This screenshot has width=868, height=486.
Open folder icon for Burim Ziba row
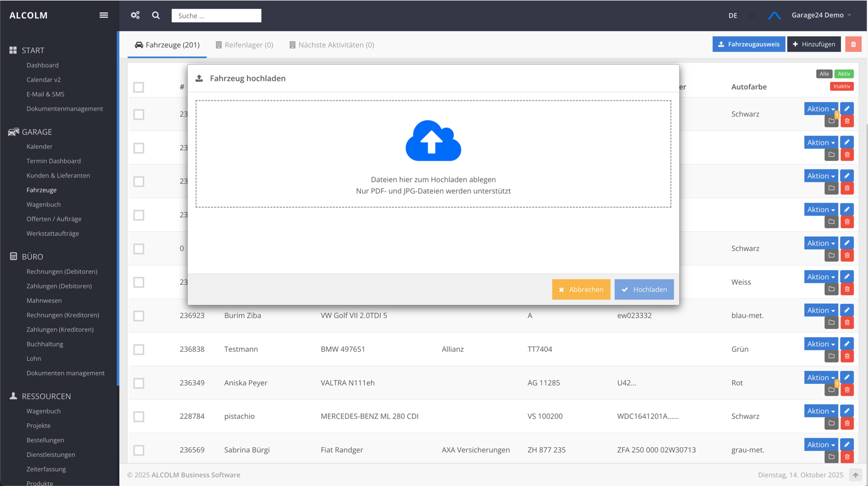831,323
